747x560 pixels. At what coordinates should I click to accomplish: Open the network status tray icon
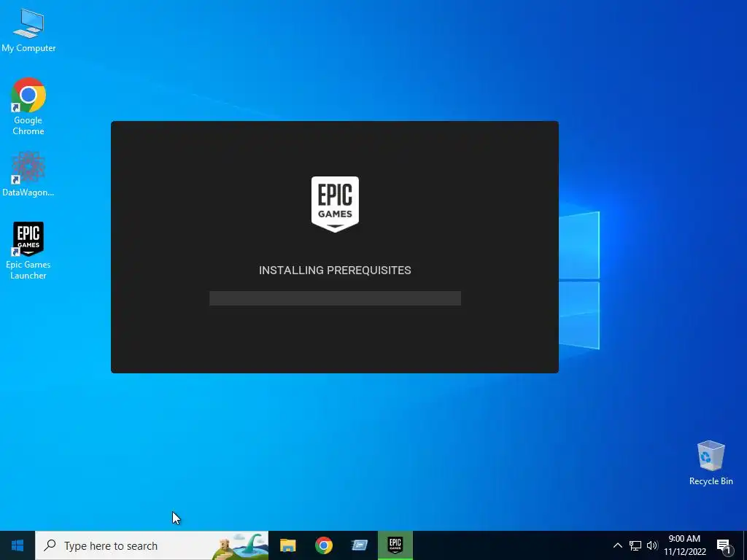pyautogui.click(x=635, y=545)
